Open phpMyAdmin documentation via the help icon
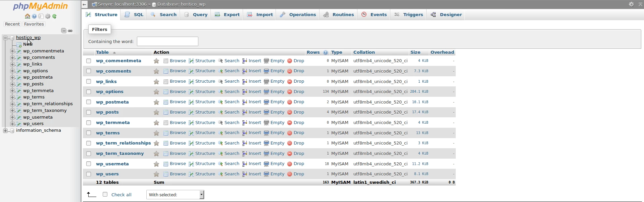Image resolution: width=644 pixels, height=202 pixels. (34, 16)
